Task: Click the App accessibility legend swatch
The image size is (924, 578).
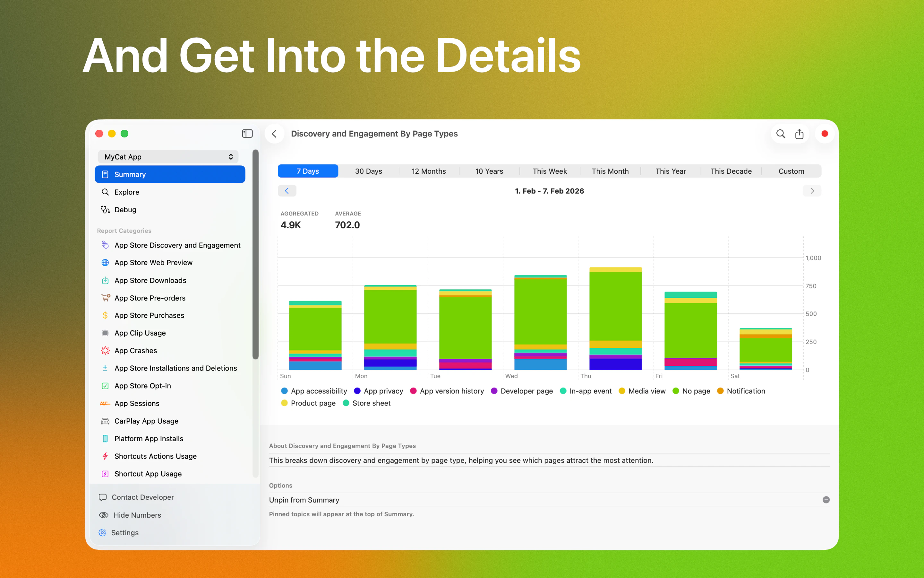Action: tap(284, 391)
